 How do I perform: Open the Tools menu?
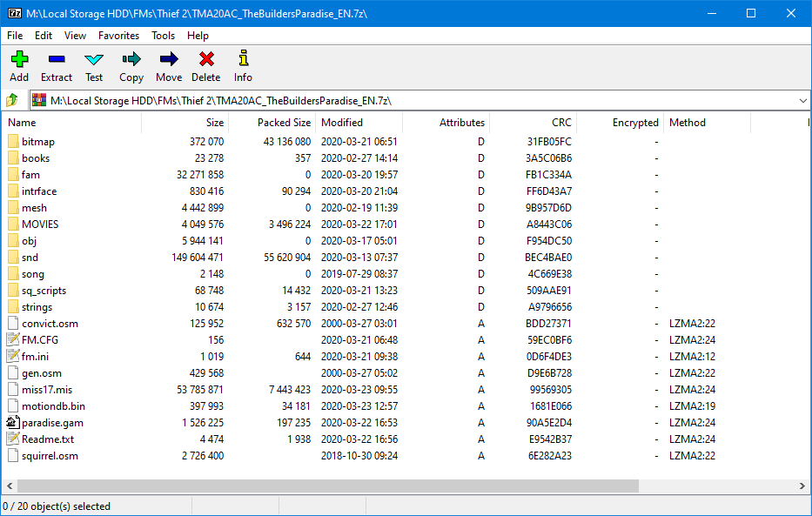[163, 36]
